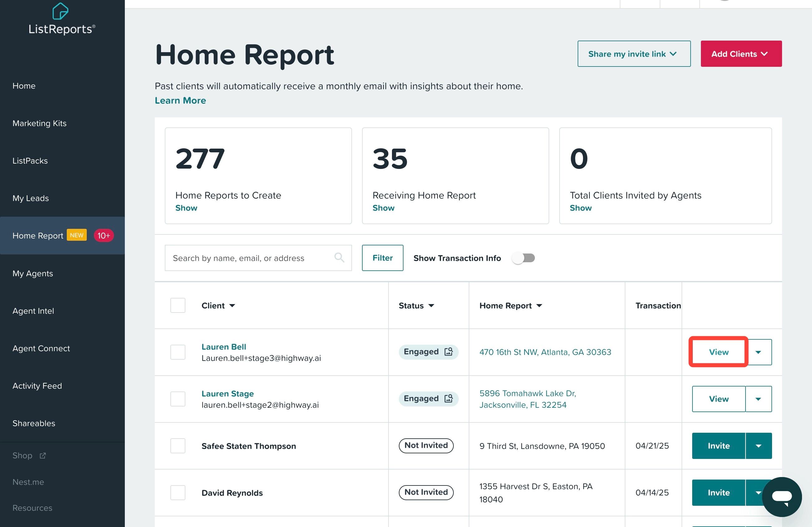This screenshot has height=527, width=812.
Task: Toggle Show Transaction Info switch
Action: click(x=523, y=258)
